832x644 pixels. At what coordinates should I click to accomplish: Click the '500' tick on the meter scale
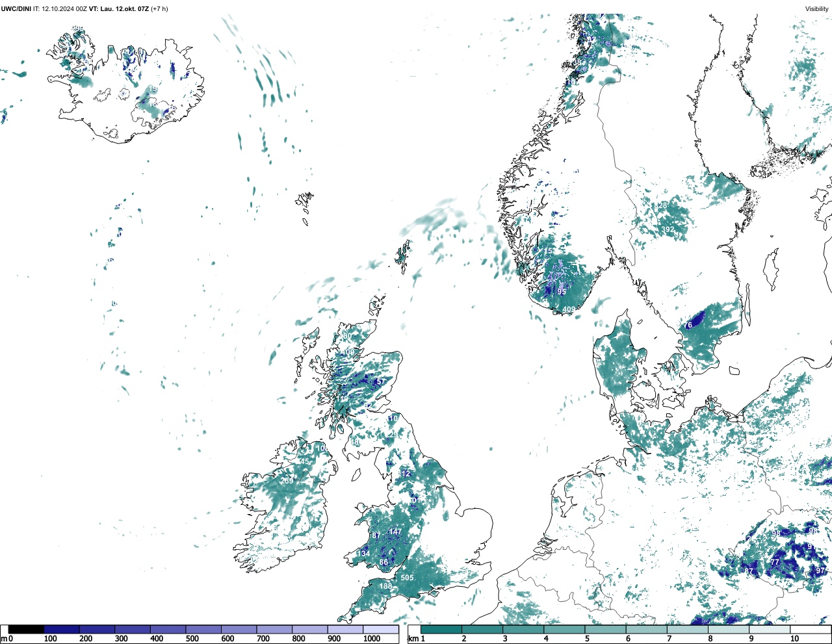[x=192, y=639]
